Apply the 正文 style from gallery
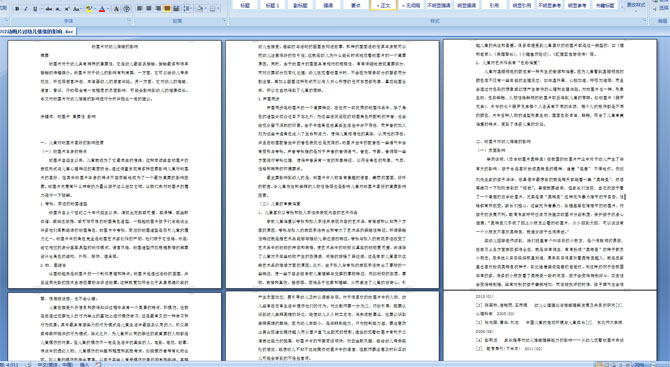670x367 pixels. click(x=383, y=5)
